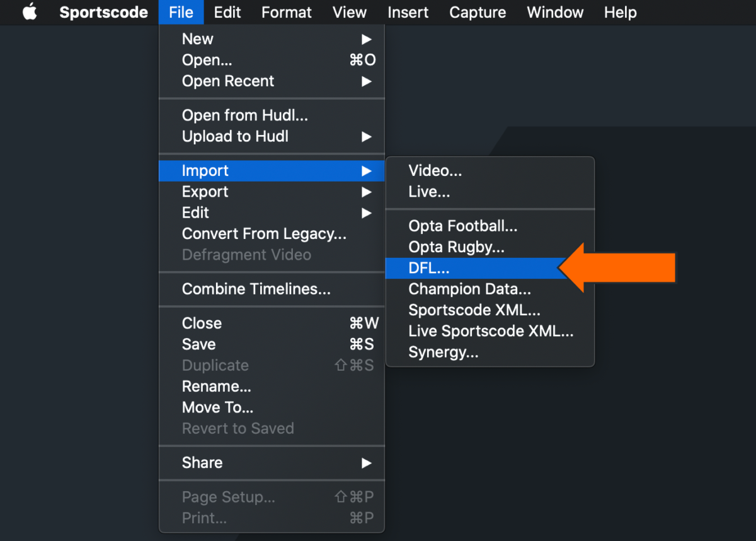
Task: Import Live Sportscode XML
Action: (491, 330)
